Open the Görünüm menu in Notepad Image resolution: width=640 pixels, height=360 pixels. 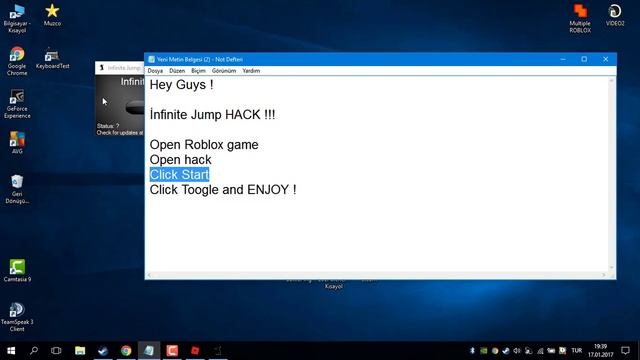click(224, 71)
